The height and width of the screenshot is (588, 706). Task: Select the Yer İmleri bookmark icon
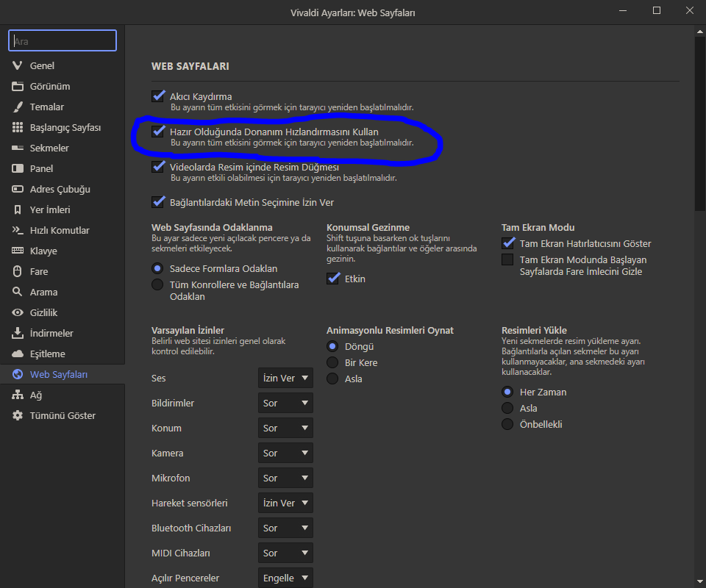tap(17, 209)
